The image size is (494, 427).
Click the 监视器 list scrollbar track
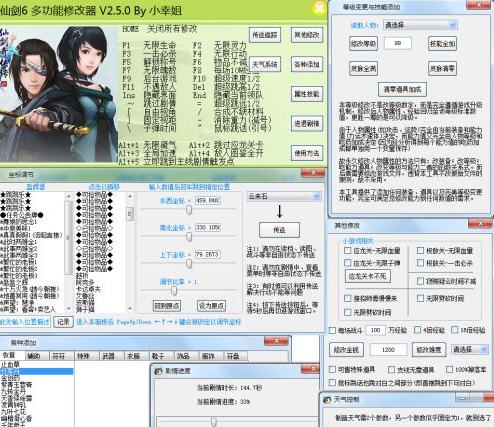pyautogui.click(x=68, y=253)
